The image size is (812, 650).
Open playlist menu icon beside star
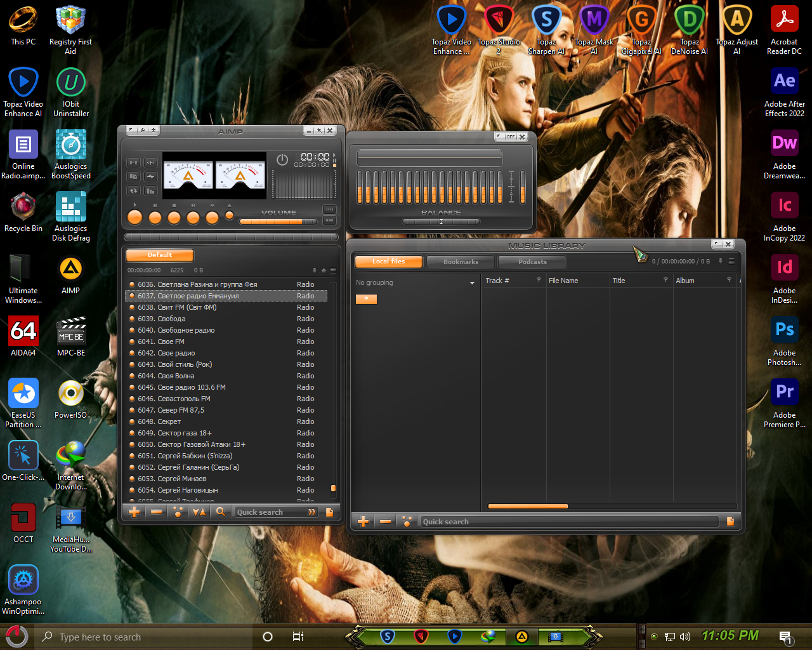coord(332,270)
